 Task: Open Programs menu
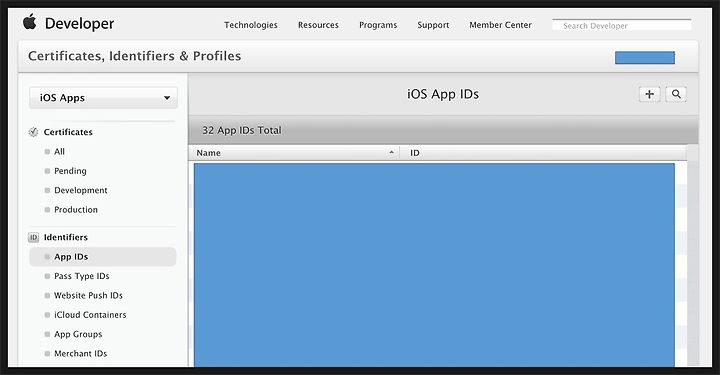(x=378, y=25)
